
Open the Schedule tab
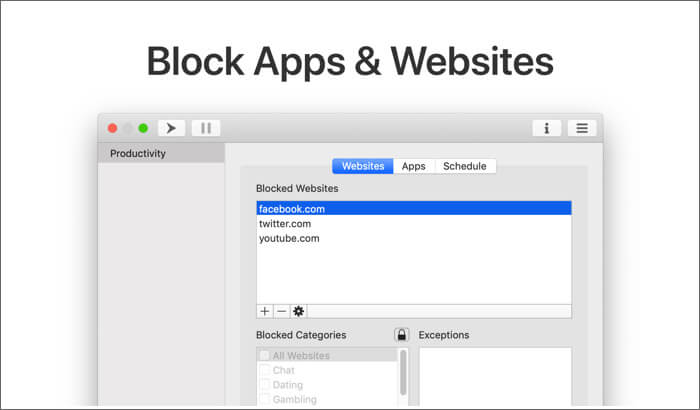(465, 166)
